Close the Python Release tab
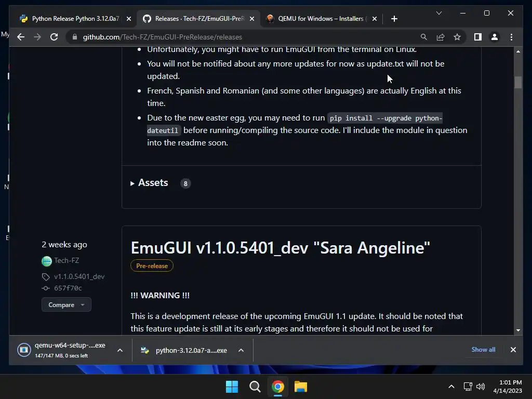The height and width of the screenshot is (399, 532). tap(129, 19)
